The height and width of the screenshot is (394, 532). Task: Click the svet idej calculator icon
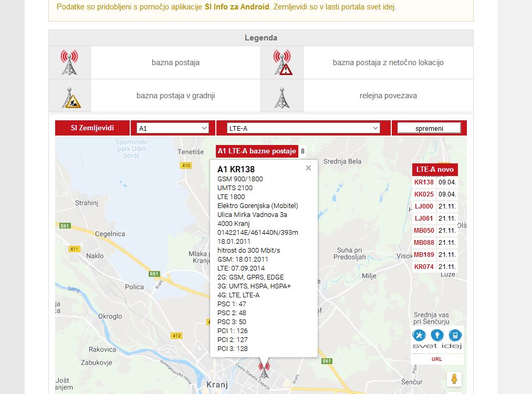click(x=455, y=335)
